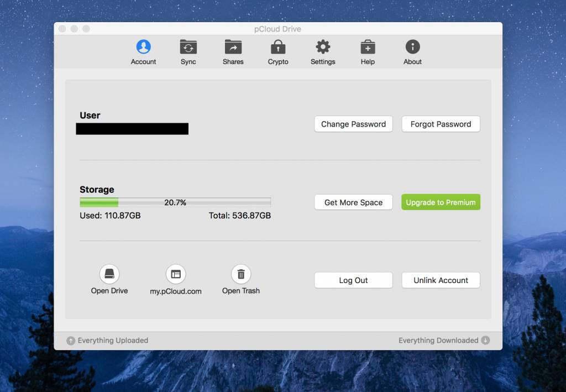Viewport: 566px width, 392px height.
Task: Open Drive using the disk icon
Action: (x=109, y=274)
